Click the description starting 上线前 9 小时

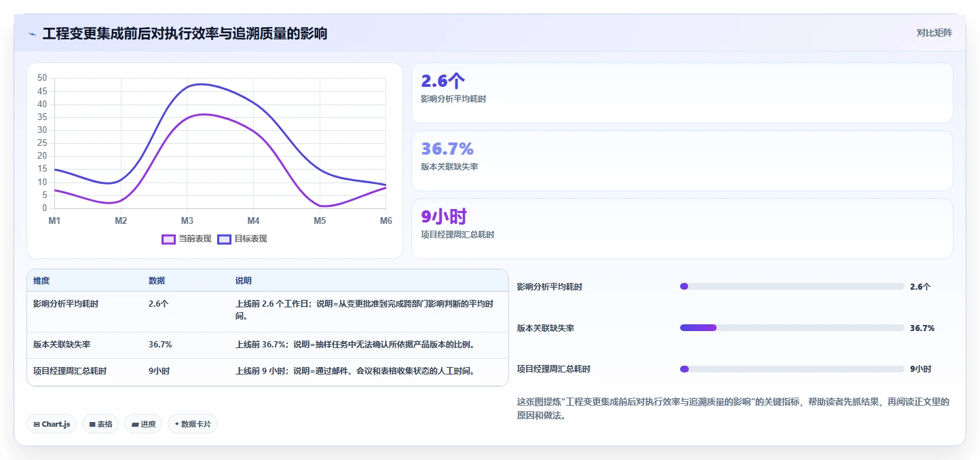click(355, 371)
